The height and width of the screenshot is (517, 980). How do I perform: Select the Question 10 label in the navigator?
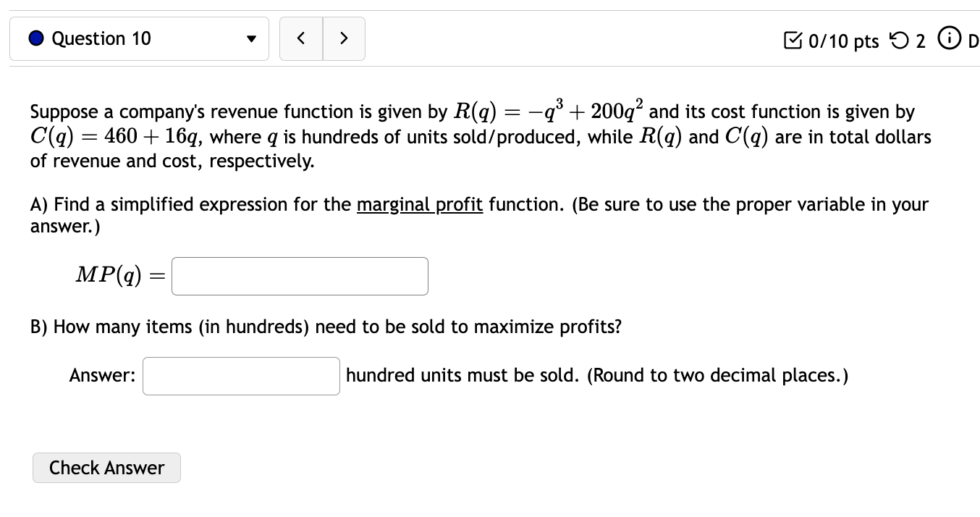pyautogui.click(x=101, y=38)
